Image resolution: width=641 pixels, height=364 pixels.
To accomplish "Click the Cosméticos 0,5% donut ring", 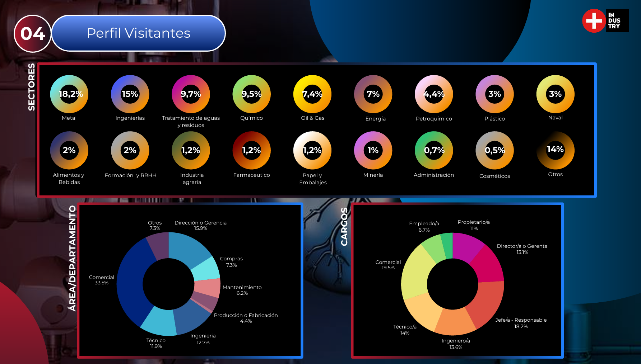I will 494,150.
